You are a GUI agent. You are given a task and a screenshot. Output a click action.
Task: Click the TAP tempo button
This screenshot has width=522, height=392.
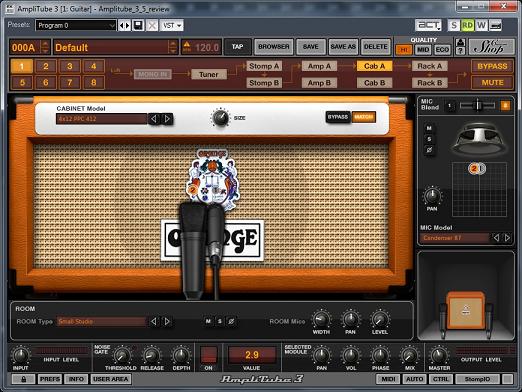[237, 47]
